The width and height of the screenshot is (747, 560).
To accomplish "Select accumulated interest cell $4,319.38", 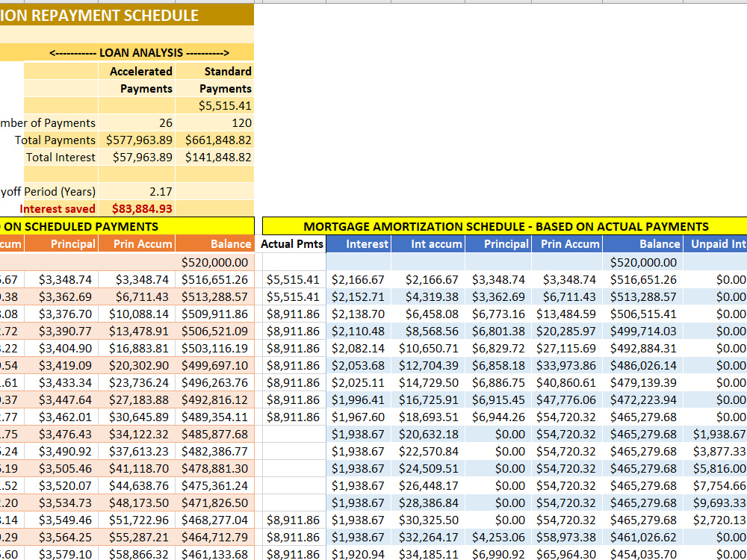I will click(428, 296).
